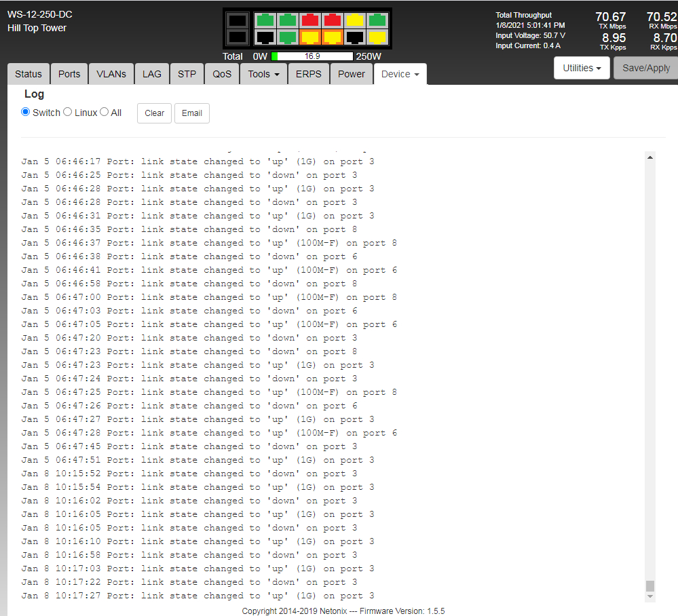Click the upper SFP port icon
Image resolution: width=678 pixels, height=616 pixels.
pos(238,20)
